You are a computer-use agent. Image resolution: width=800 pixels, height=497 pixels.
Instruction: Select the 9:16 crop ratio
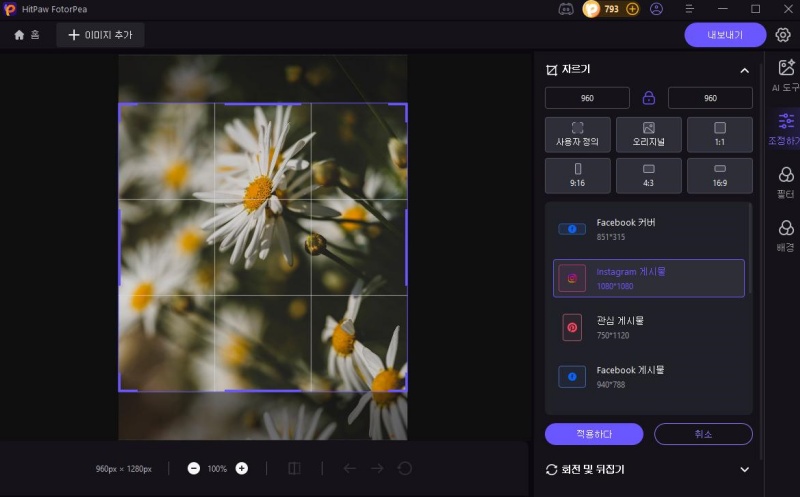tap(578, 176)
